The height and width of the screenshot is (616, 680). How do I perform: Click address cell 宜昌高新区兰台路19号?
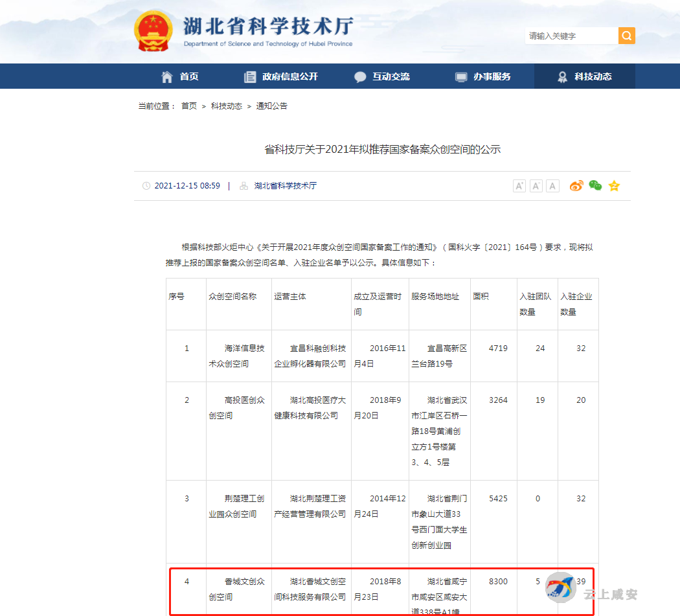(439, 356)
